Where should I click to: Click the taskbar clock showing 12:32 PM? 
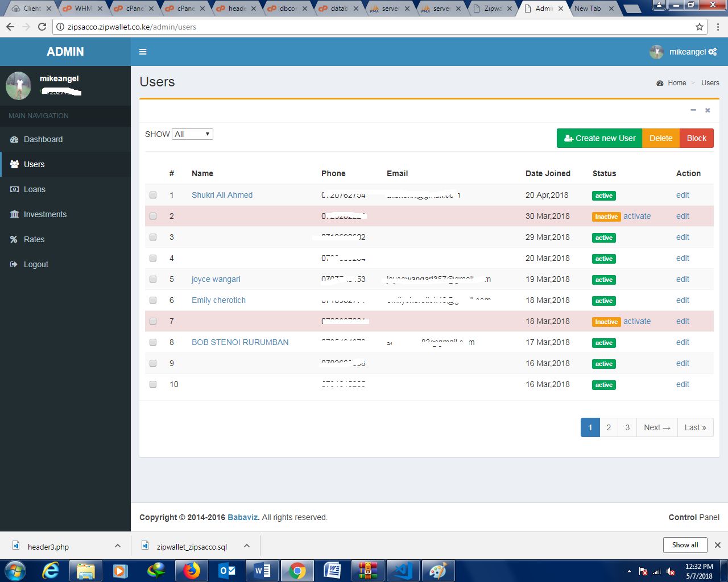coord(699,567)
